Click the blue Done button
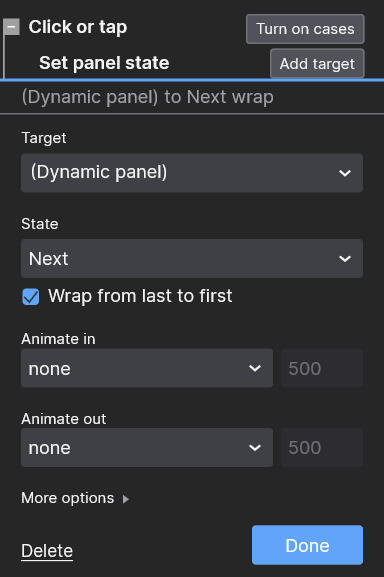Viewport: 384px width, 577px height. [x=307, y=545]
